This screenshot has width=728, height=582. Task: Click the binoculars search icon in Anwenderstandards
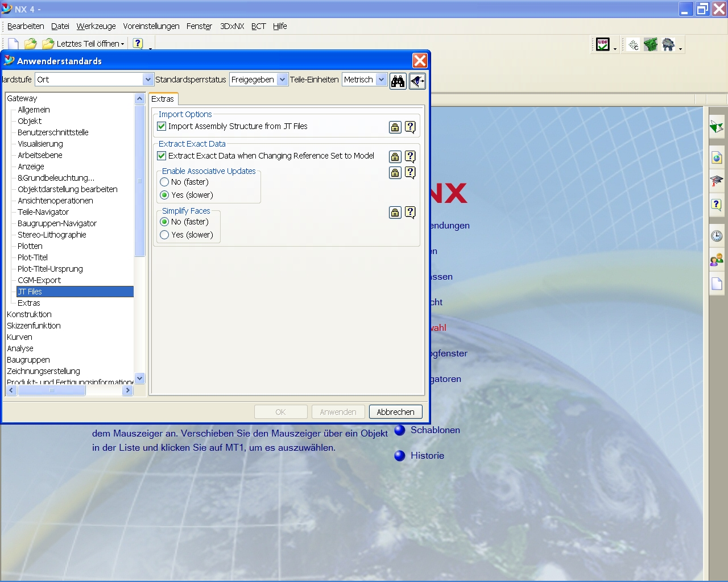[398, 81]
